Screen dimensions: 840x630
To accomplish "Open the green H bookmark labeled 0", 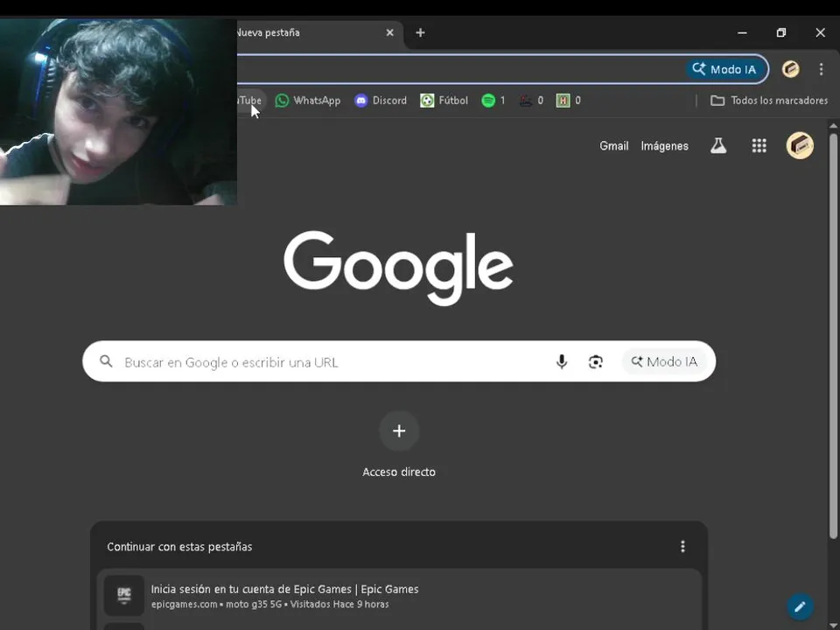I will coord(569,100).
